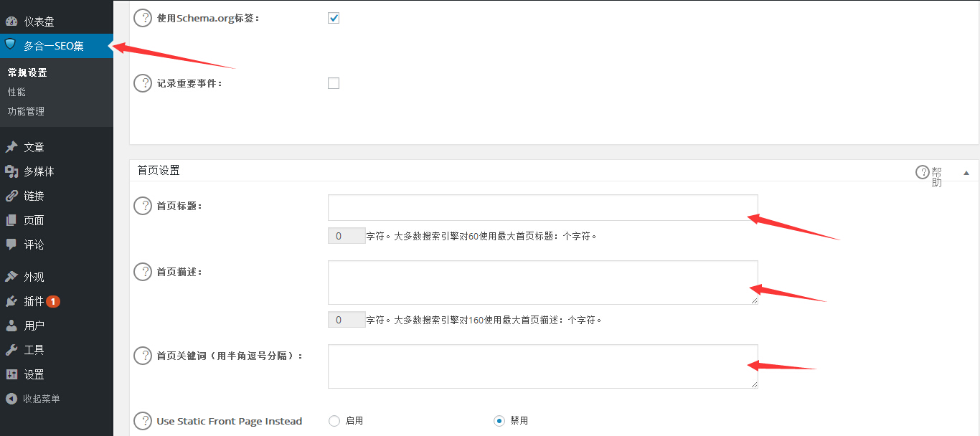Click the 文章 posts pin icon
Screen dimensions: 980x436
(x=13, y=146)
